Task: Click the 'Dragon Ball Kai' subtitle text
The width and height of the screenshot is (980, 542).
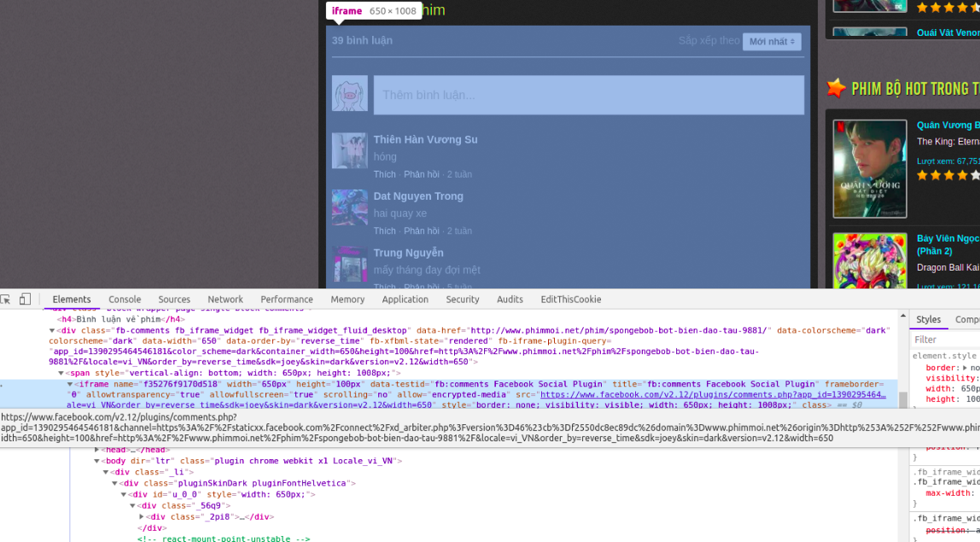Action: pyautogui.click(x=948, y=267)
